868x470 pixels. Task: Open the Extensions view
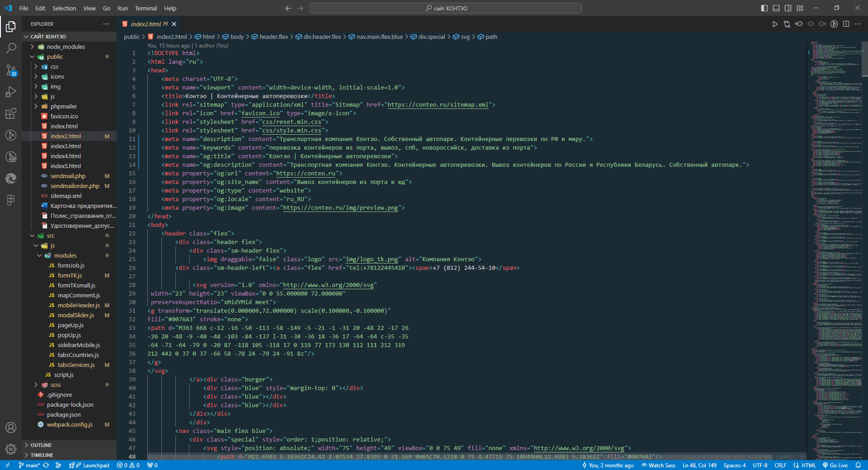pos(11,113)
